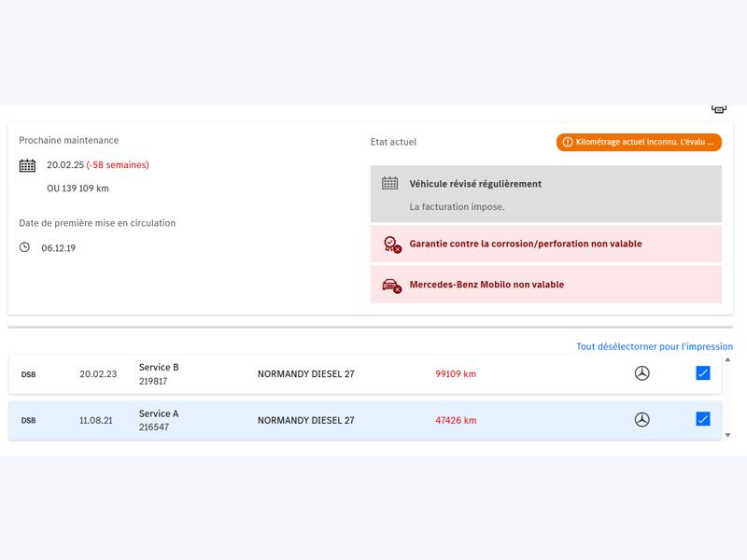This screenshot has height=560, width=747.
Task: Click the clock icon next to 06.12.19
Action: click(x=25, y=247)
